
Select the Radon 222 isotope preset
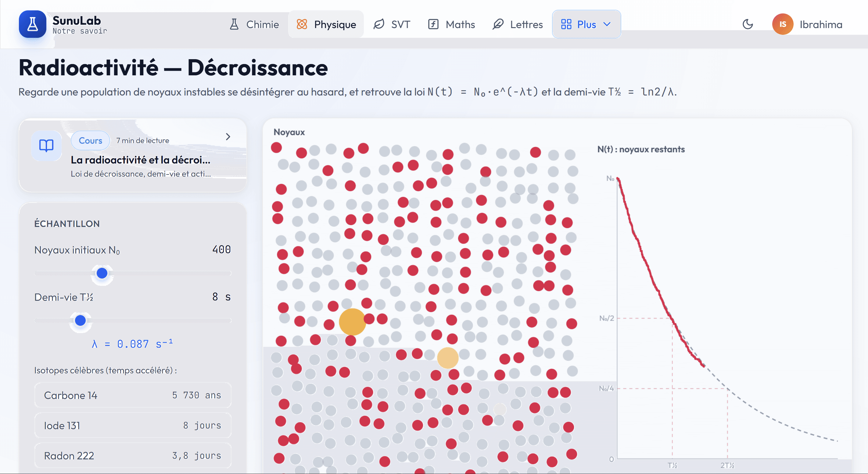pyautogui.click(x=133, y=455)
